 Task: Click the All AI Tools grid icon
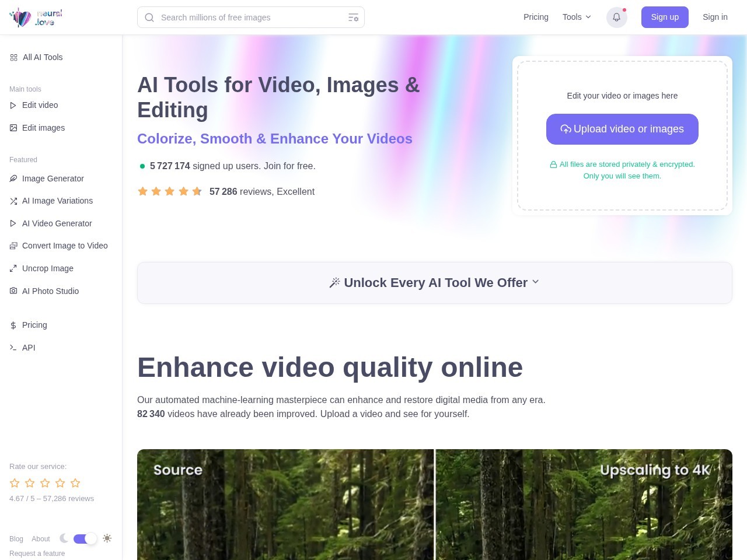point(13,57)
